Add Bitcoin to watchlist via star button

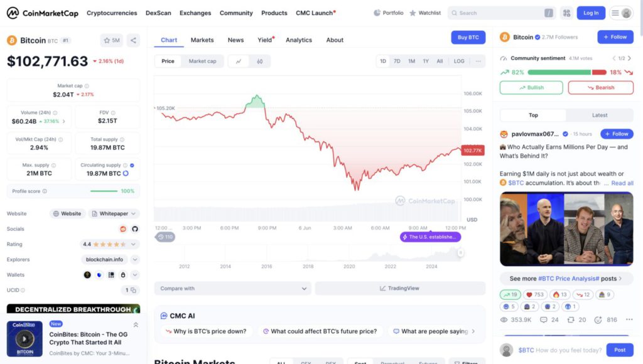(112, 40)
